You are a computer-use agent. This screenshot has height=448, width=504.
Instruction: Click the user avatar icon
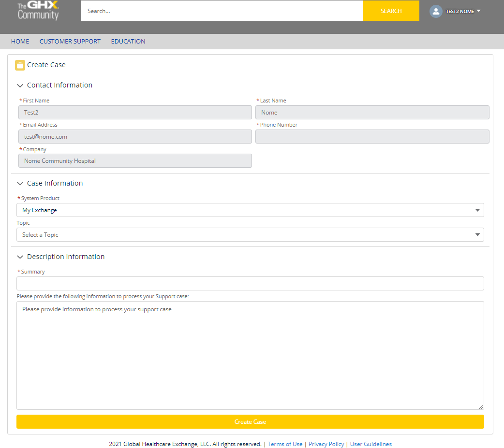(x=436, y=11)
